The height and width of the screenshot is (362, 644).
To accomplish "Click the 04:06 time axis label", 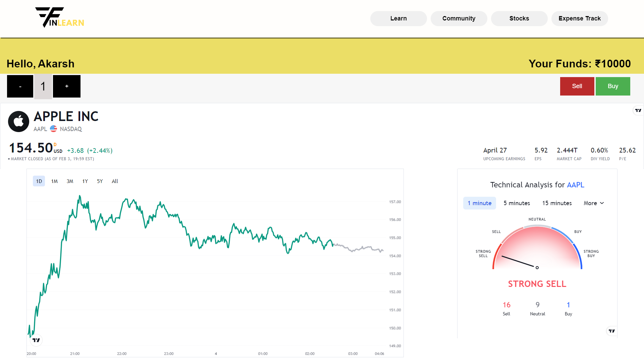I will (x=379, y=354).
